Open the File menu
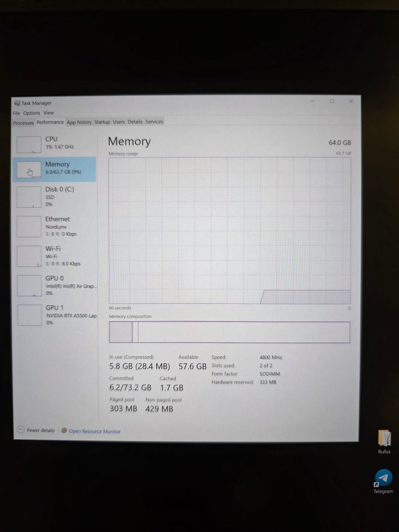399x532 pixels. tap(16, 113)
